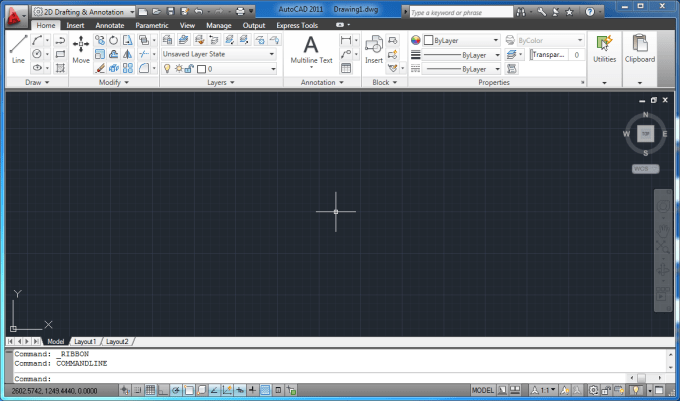The image size is (680, 401).
Task: Toggle layer 0 on/off lightbulb
Action: [167, 68]
